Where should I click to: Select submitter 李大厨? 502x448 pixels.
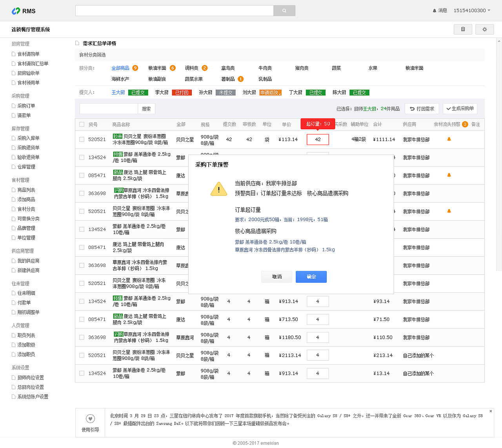tap(162, 93)
